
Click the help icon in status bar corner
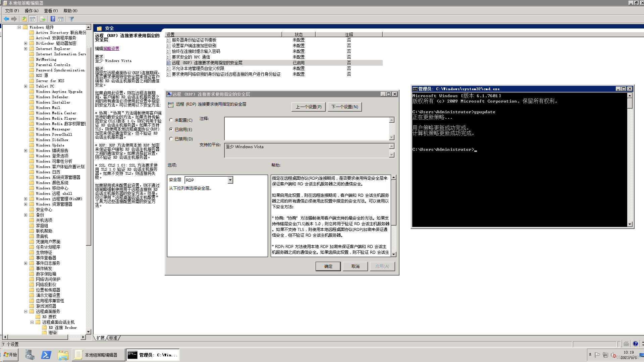tap(635, 344)
